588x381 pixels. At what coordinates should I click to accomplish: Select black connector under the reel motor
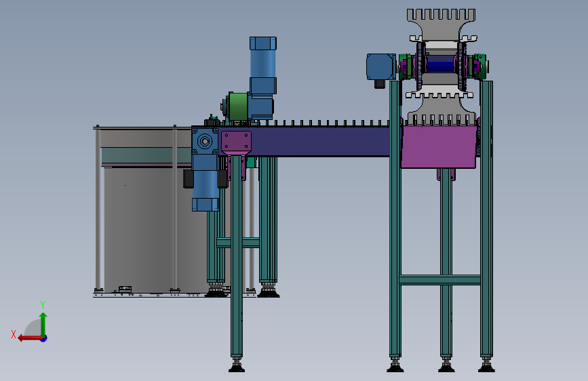pos(380,83)
